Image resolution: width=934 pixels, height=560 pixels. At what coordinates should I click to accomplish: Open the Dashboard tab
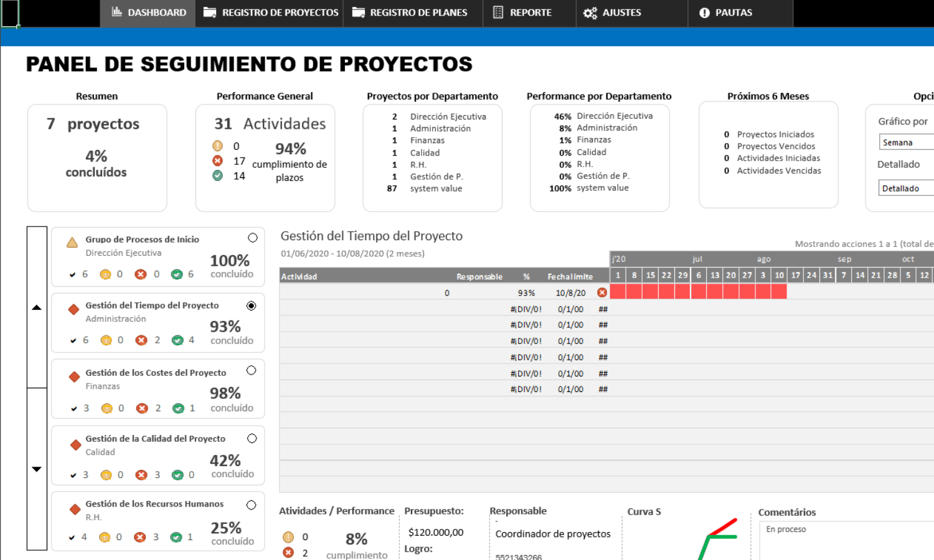tap(148, 12)
